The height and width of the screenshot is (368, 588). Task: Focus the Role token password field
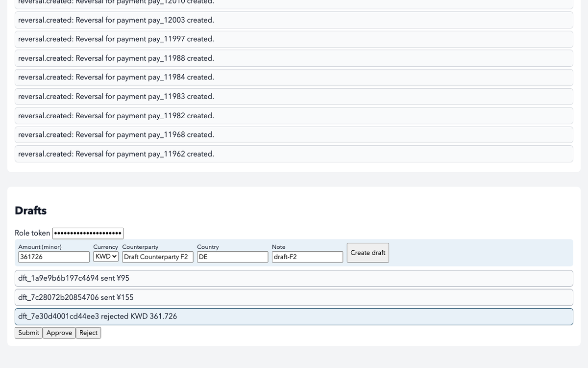pos(88,233)
